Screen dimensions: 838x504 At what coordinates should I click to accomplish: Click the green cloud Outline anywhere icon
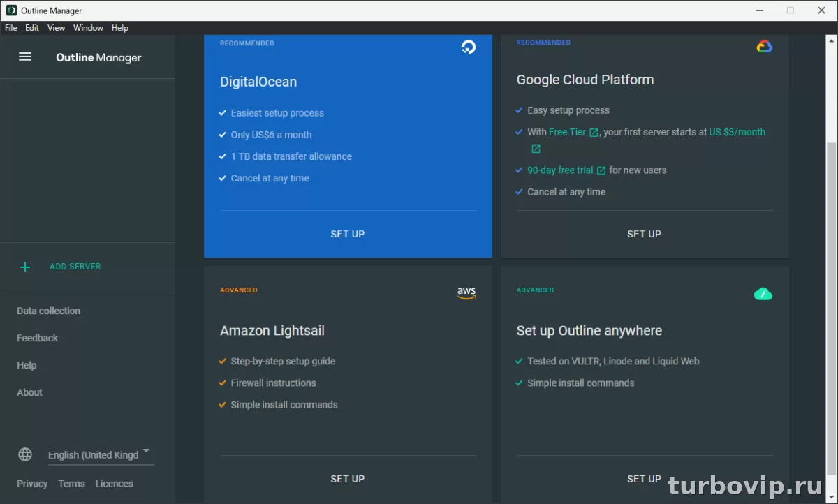[x=763, y=294]
